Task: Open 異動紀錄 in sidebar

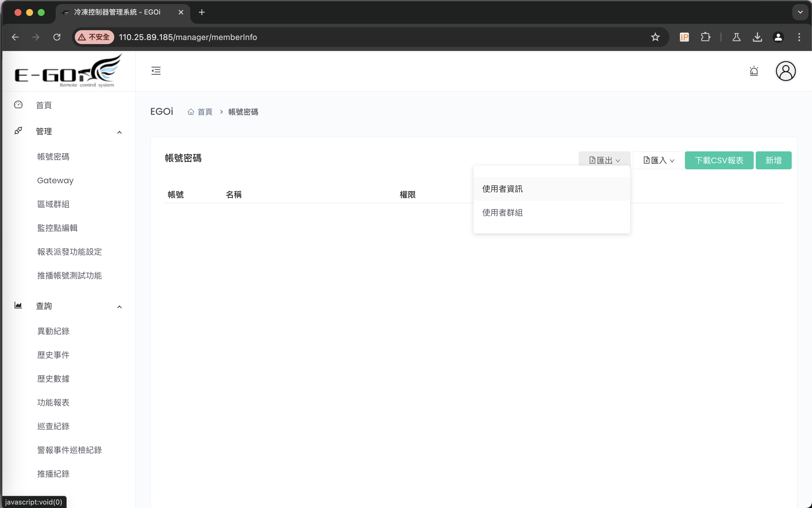Action: (53, 331)
